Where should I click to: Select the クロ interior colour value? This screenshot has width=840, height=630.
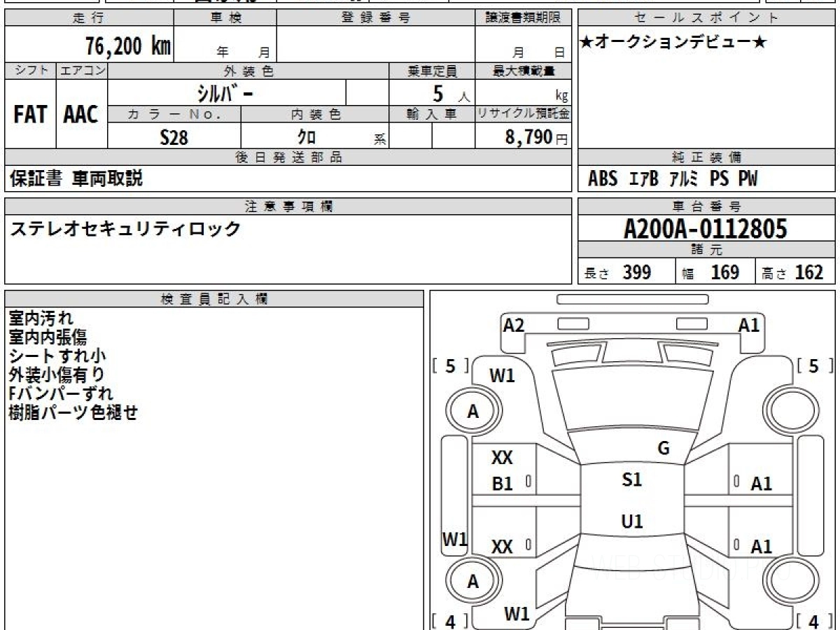[x=307, y=137]
